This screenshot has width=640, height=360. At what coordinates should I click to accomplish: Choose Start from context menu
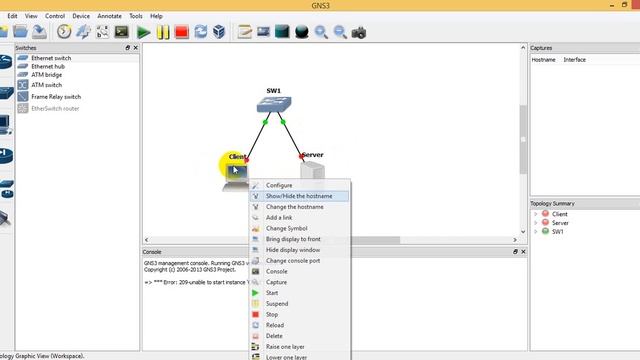tap(299, 293)
